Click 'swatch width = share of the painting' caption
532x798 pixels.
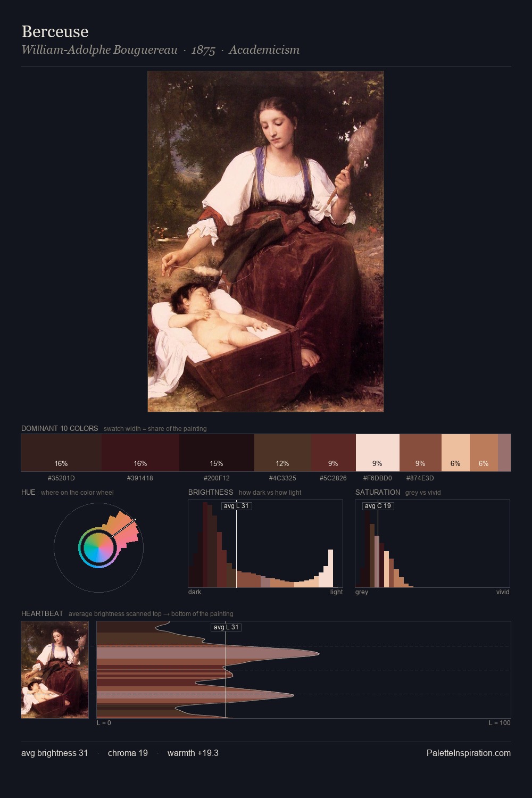coord(155,429)
